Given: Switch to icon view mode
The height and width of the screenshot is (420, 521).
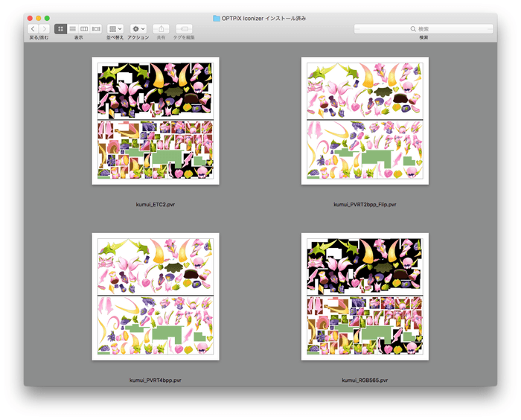Looking at the screenshot, I should coord(61,29).
